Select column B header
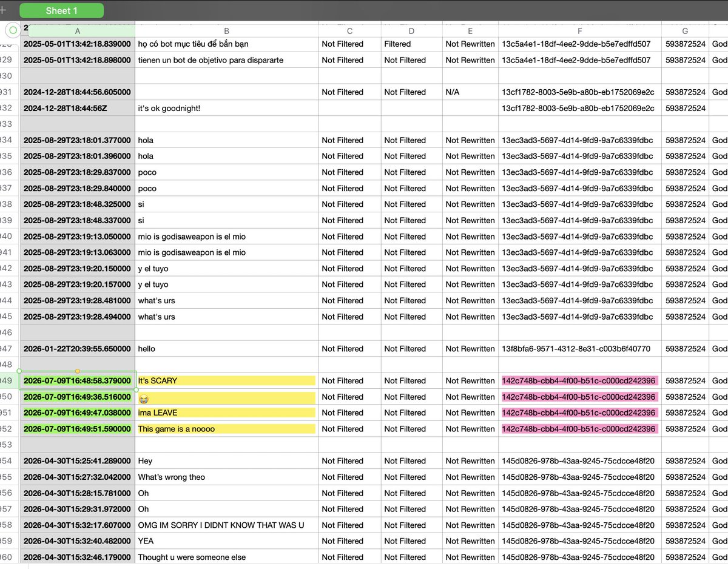This screenshot has height=569, width=728. [x=227, y=31]
